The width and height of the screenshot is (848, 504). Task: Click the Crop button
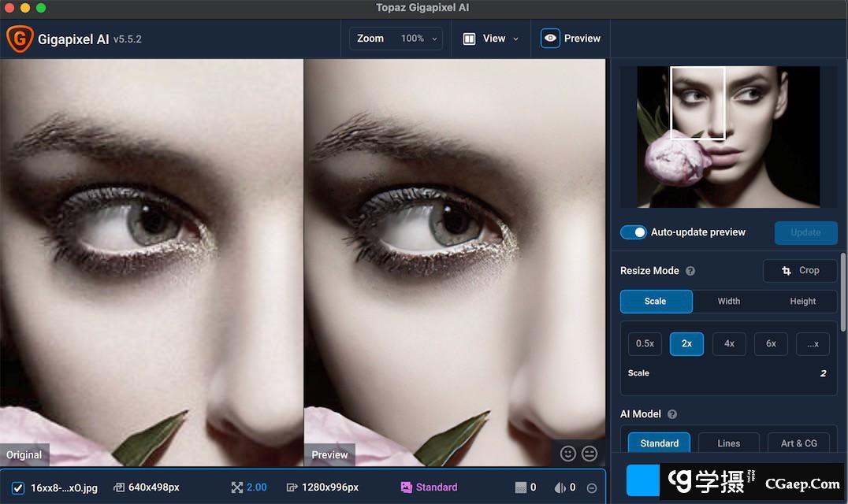coord(800,271)
